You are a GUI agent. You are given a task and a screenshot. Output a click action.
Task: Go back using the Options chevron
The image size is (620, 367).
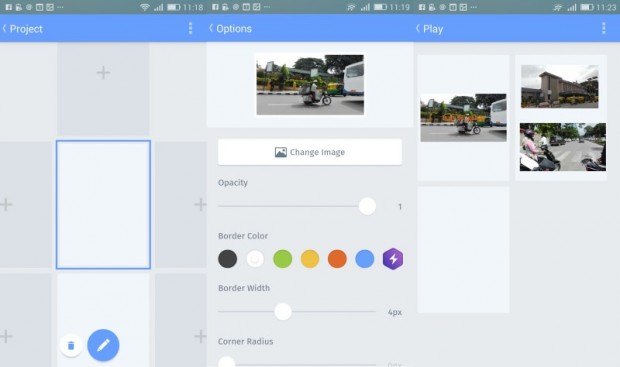coord(211,28)
